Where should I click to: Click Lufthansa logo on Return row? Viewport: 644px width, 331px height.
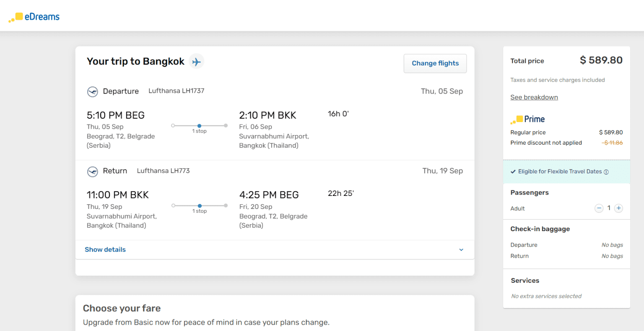(92, 172)
